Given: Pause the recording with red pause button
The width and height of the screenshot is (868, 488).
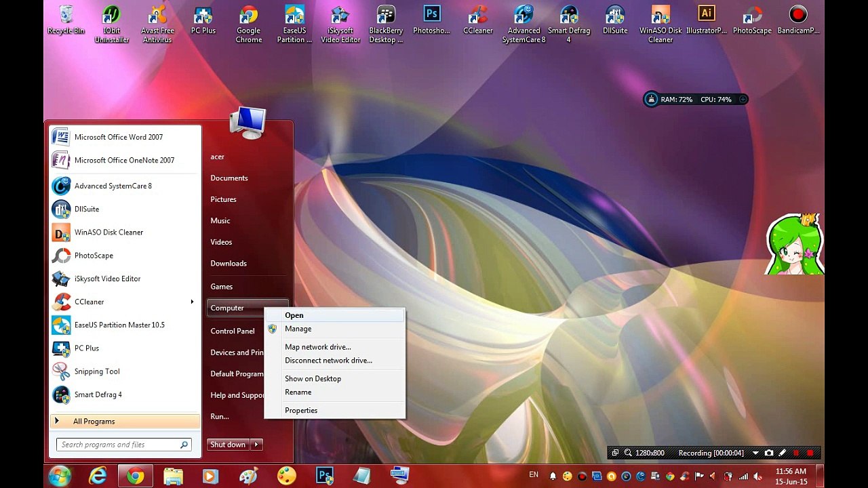Looking at the screenshot, I should click(x=796, y=453).
